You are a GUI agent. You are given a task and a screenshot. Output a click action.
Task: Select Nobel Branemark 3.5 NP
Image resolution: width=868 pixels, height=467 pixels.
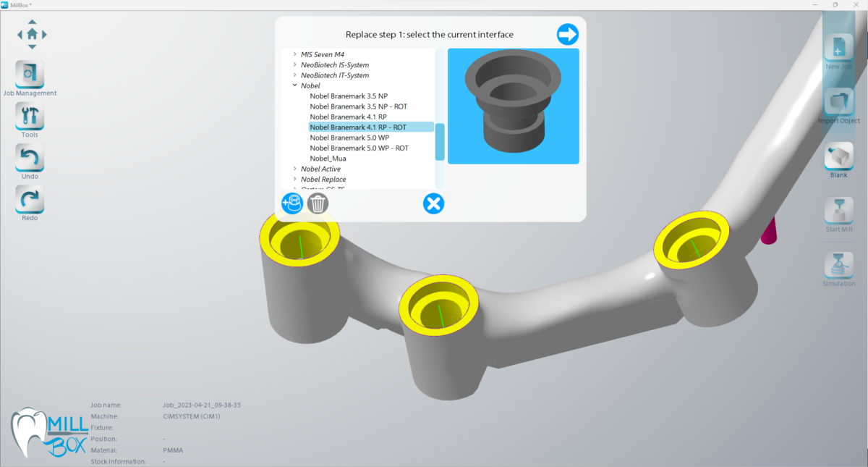(x=349, y=96)
